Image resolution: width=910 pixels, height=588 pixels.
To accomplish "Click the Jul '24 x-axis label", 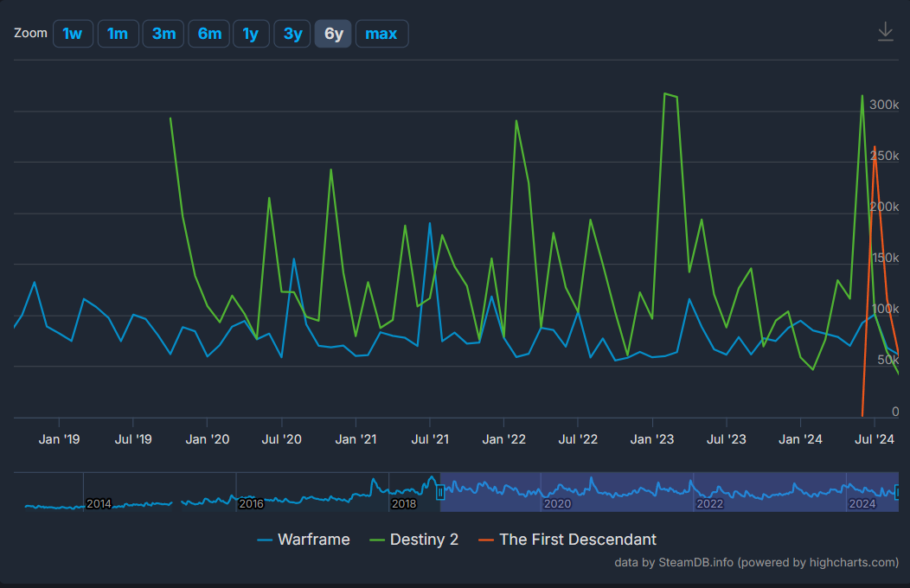I will tap(875, 439).
